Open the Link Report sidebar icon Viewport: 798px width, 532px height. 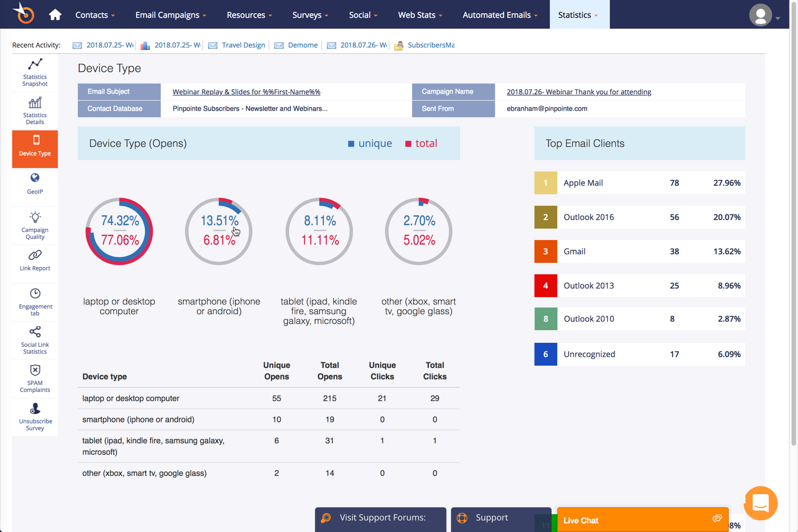click(x=35, y=255)
